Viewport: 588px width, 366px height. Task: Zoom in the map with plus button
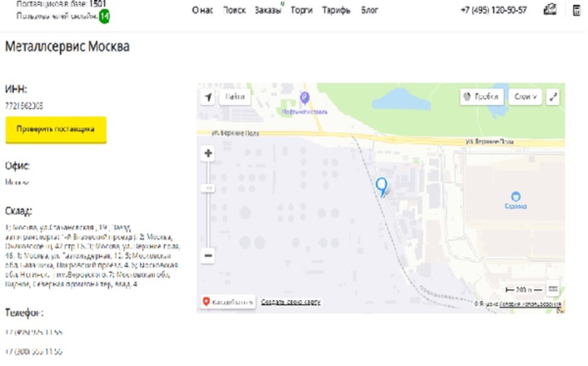208,153
